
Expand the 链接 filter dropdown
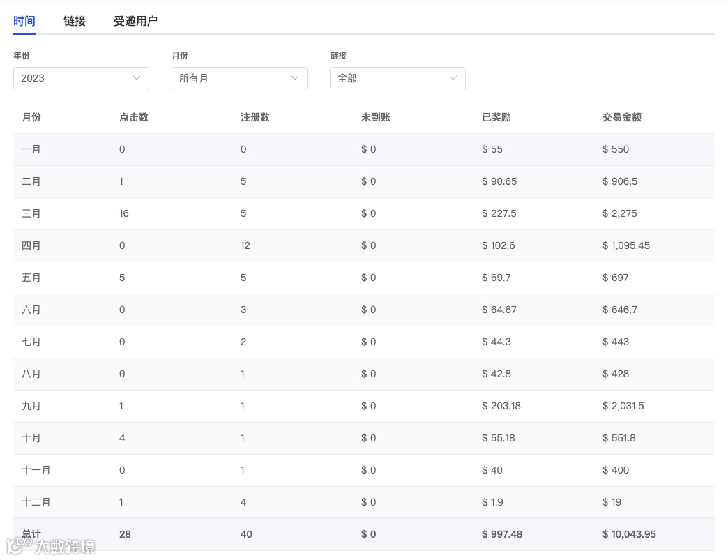click(397, 78)
